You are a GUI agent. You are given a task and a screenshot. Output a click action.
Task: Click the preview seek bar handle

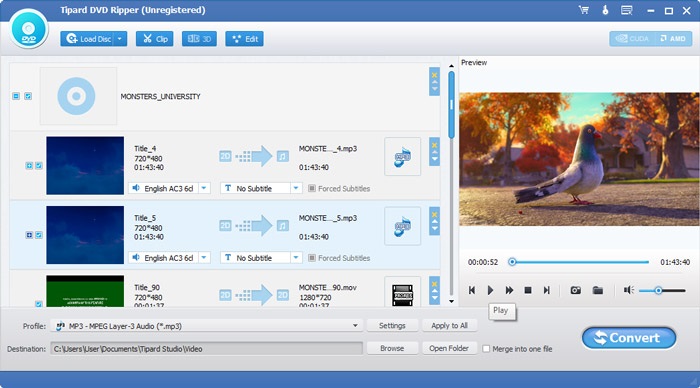(x=512, y=262)
